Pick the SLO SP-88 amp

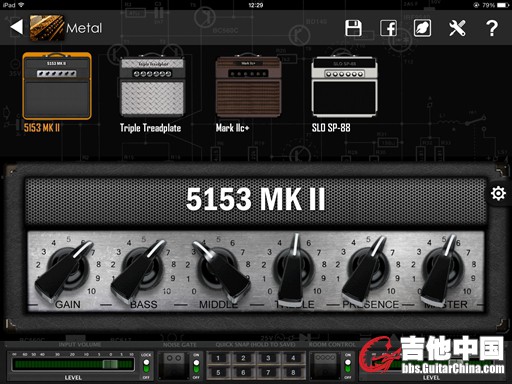[x=344, y=87]
